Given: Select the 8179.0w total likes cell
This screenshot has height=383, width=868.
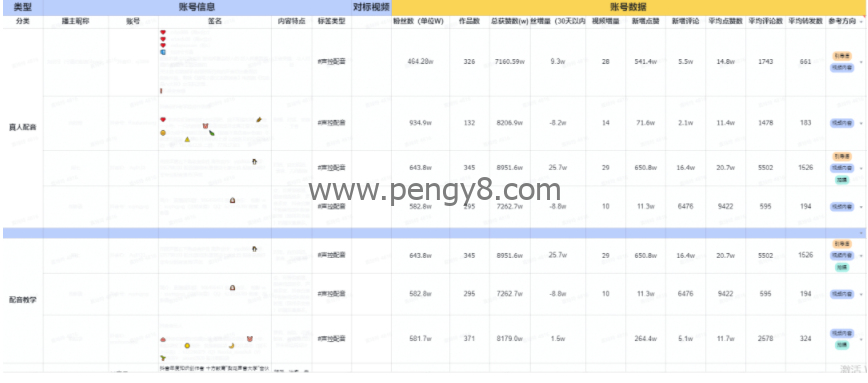Looking at the screenshot, I should [x=510, y=339].
